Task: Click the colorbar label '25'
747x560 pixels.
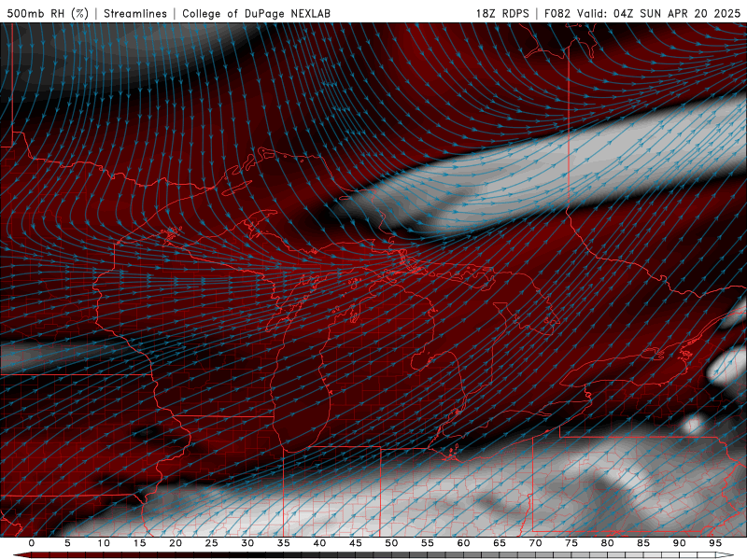Action: point(212,543)
